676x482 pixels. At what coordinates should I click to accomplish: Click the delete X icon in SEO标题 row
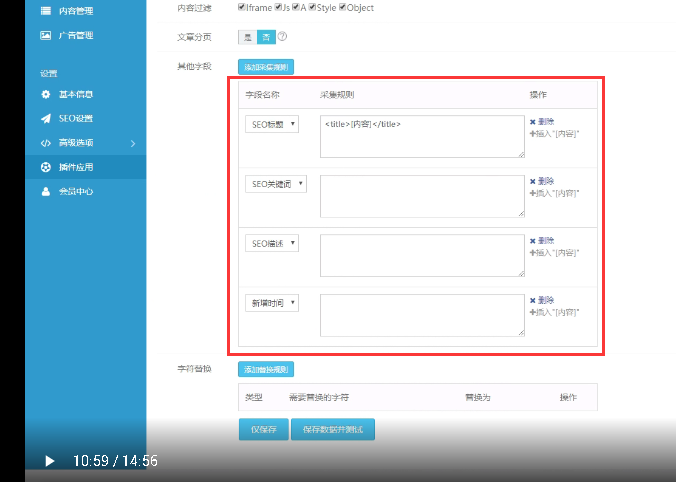[x=532, y=122]
